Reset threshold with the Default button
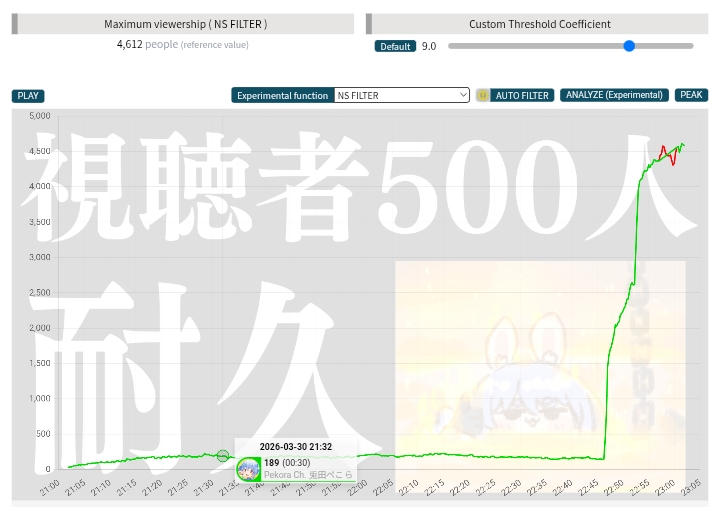Screen dimensions: 720x507 tap(395, 46)
